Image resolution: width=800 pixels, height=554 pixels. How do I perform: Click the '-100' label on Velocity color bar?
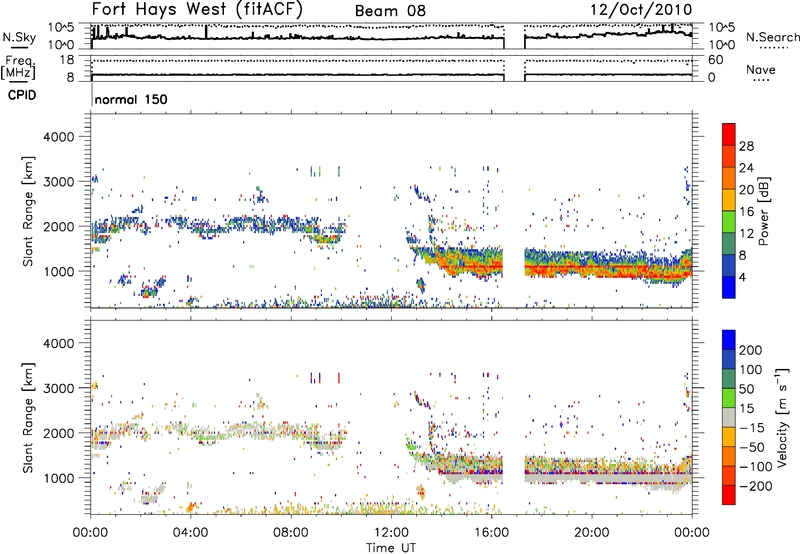tap(756, 466)
